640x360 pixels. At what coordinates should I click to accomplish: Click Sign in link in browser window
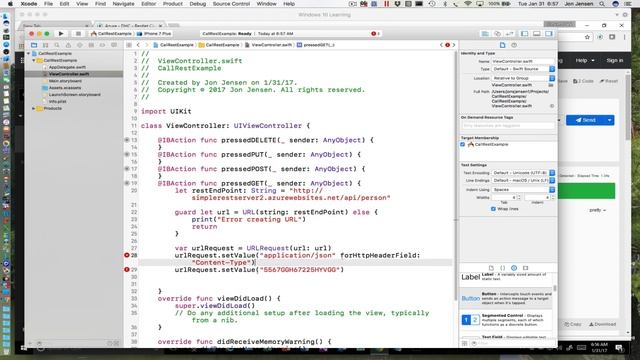[614, 60]
